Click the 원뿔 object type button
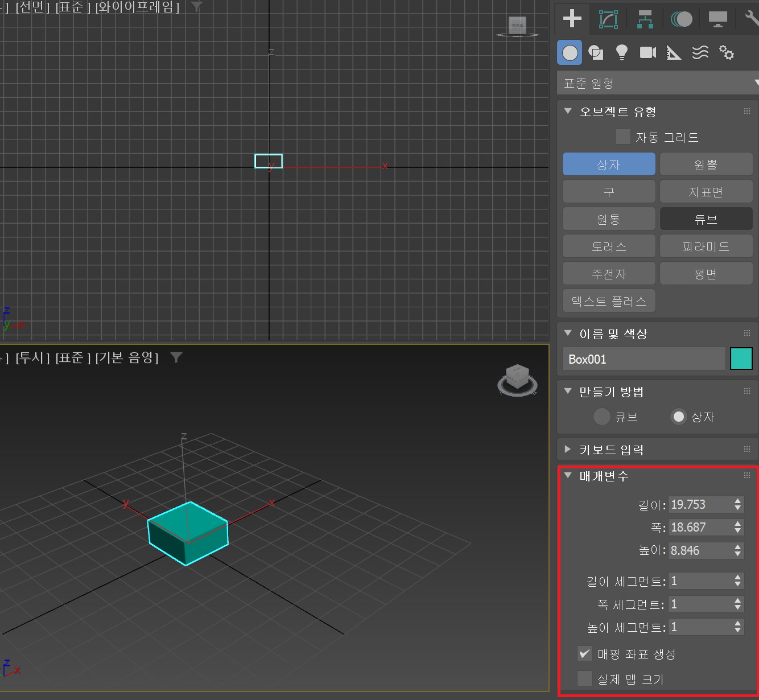This screenshot has height=700, width=759. pos(706,164)
